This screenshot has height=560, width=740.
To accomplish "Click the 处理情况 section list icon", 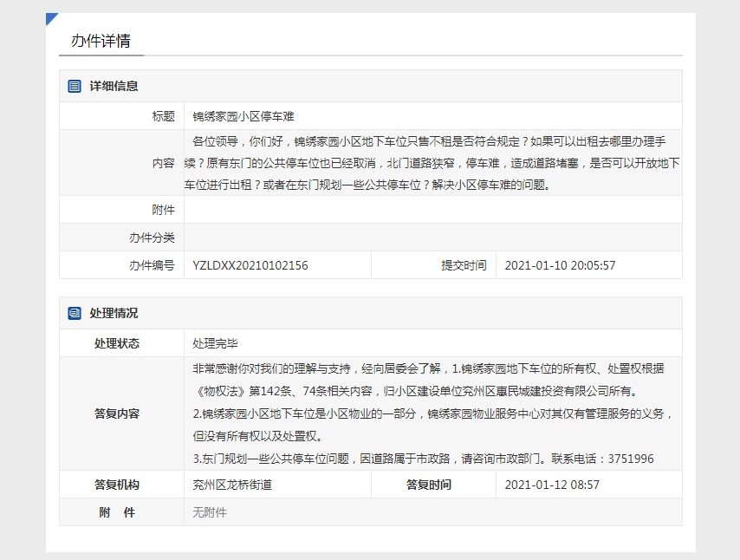I will tap(75, 313).
